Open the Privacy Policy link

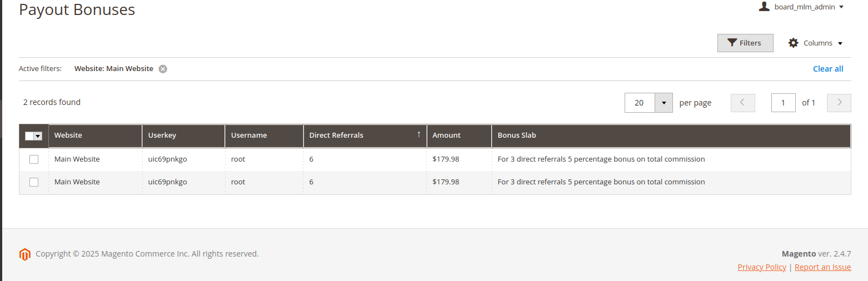(761, 267)
